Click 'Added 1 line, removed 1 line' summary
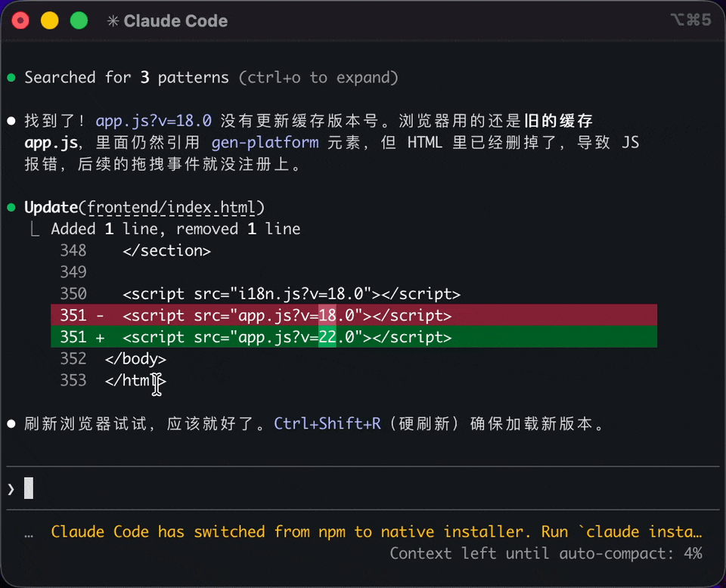This screenshot has width=726, height=588. 175,229
